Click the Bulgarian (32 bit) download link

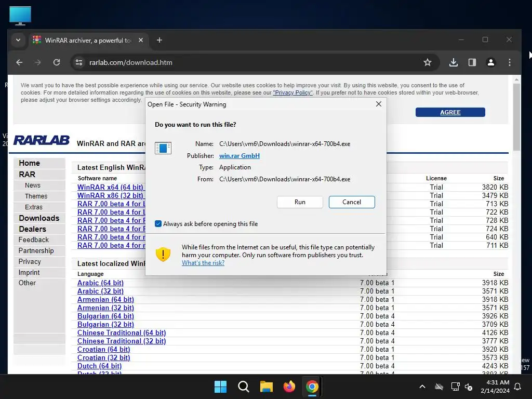pos(105,324)
